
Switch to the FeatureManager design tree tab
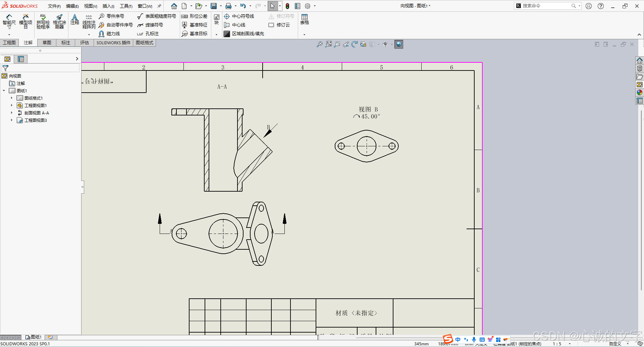click(7, 59)
